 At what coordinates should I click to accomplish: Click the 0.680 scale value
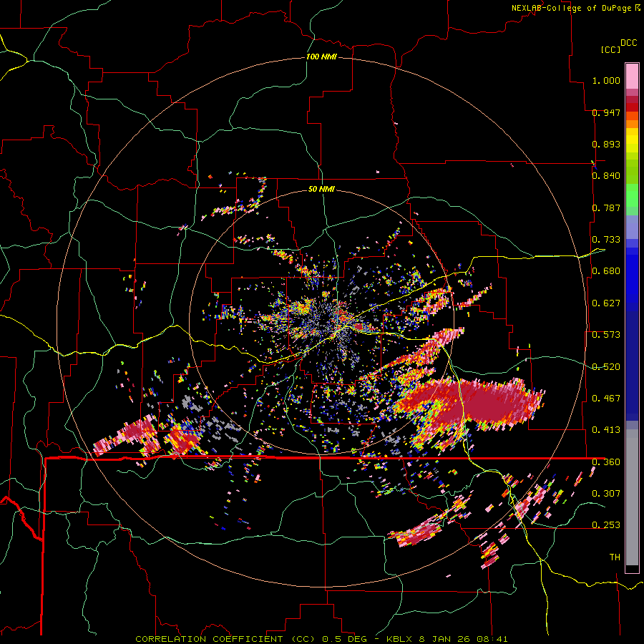(x=606, y=271)
